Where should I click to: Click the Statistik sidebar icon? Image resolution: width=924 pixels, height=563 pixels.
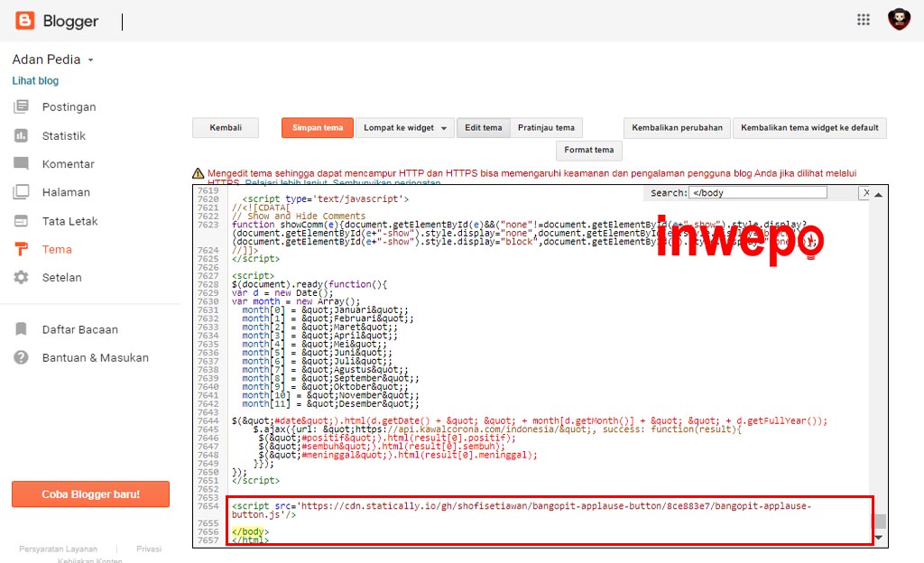tap(22, 135)
